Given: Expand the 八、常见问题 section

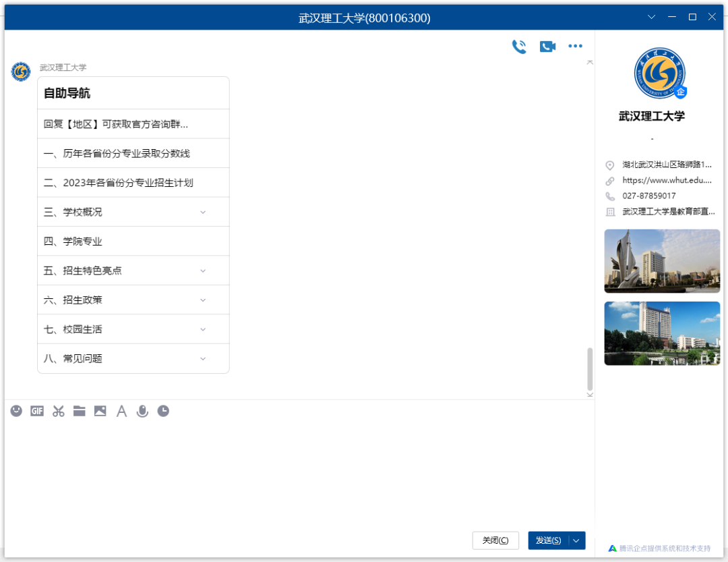Looking at the screenshot, I should click(x=203, y=359).
